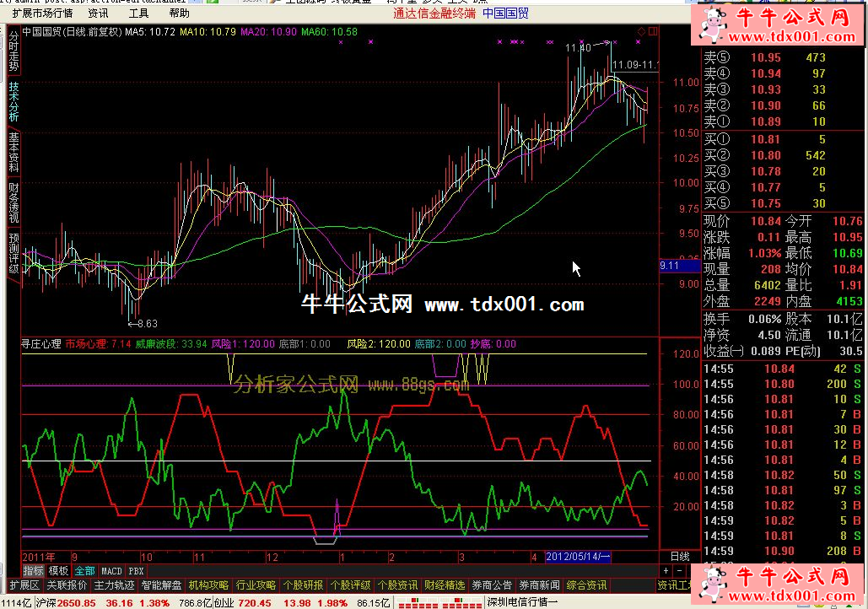Click 深圳电信行情一 server status

(x=522, y=602)
